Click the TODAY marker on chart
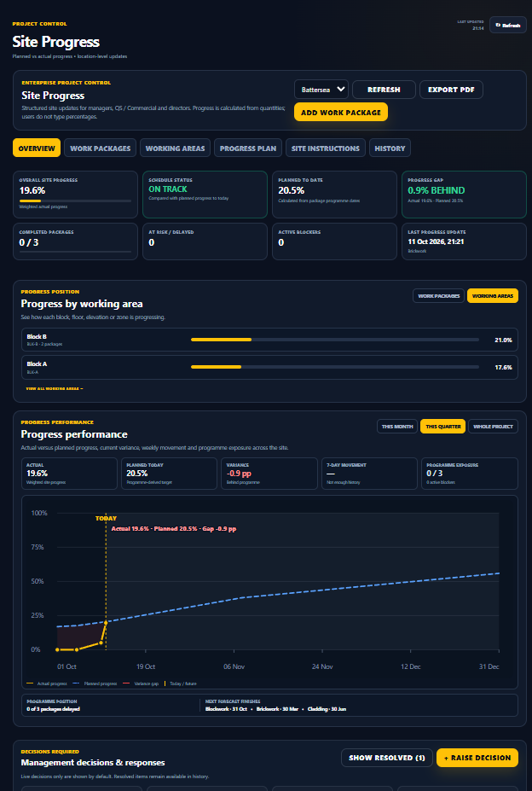 (x=106, y=518)
